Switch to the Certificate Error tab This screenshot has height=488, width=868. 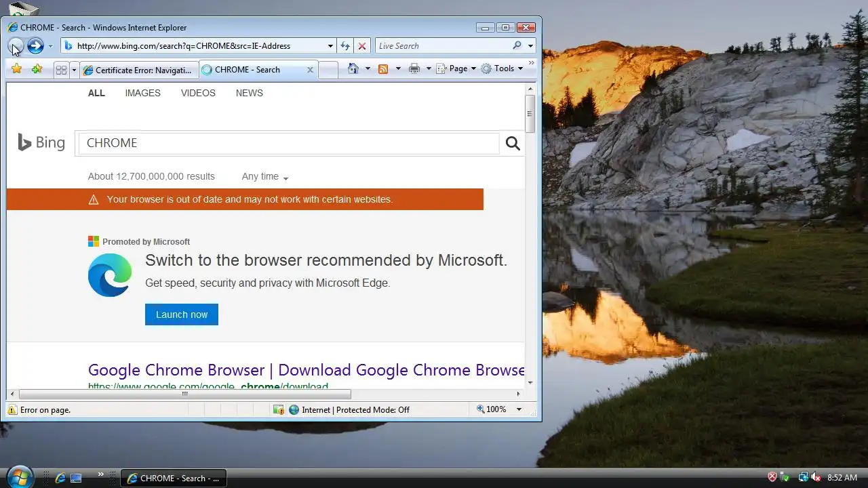point(139,70)
